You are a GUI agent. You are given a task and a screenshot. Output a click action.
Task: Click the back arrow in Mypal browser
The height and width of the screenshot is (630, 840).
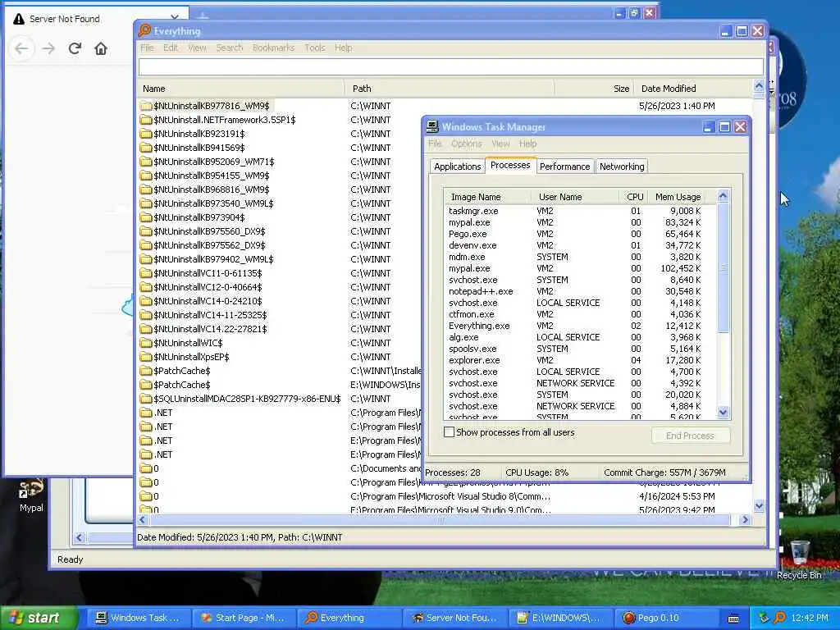[x=21, y=48]
